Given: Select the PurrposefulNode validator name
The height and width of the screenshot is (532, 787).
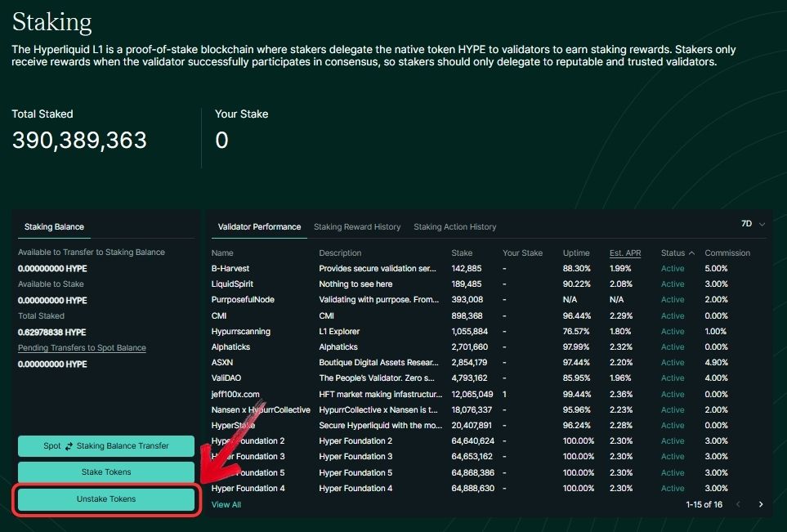Looking at the screenshot, I should 243,300.
